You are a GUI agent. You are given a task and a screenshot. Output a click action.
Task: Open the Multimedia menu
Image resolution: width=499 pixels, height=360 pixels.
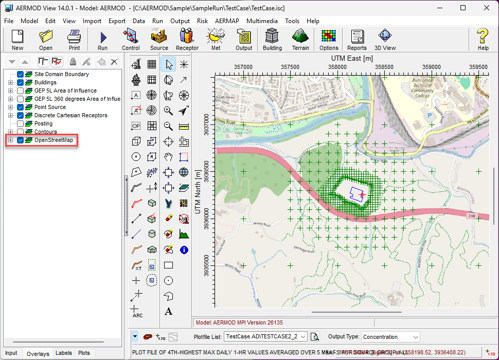click(x=262, y=21)
